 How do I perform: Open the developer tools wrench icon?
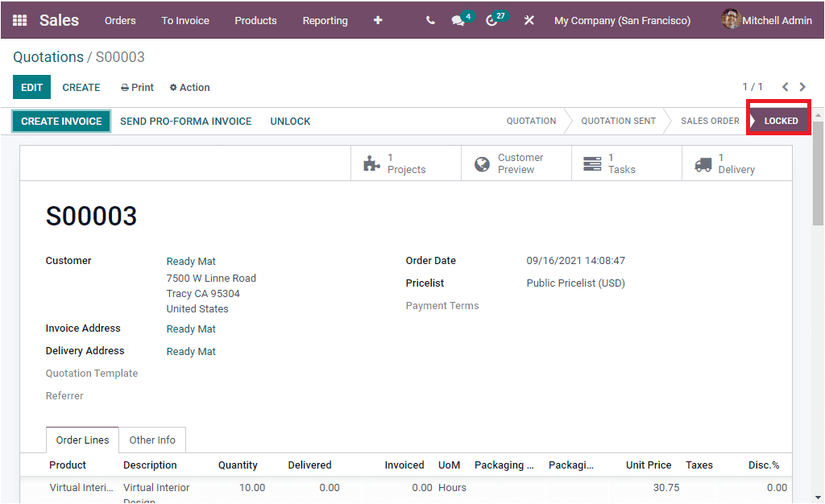(529, 19)
